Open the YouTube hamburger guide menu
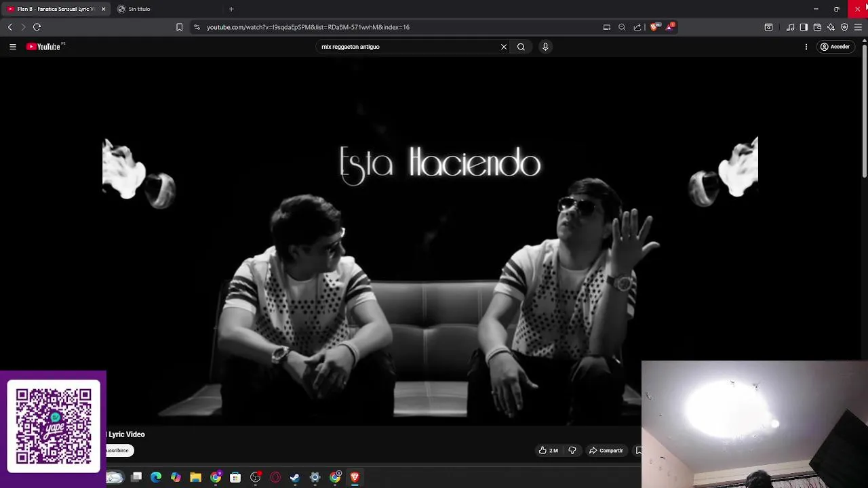Viewport: 868px width, 488px height. pos(13,47)
